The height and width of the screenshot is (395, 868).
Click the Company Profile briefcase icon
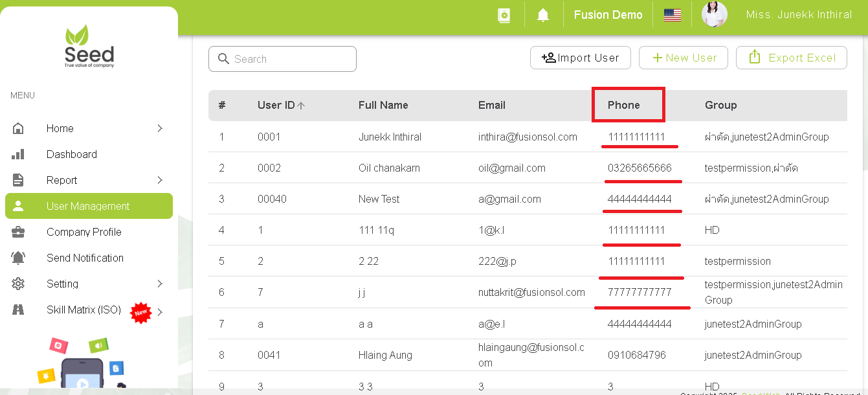point(19,232)
